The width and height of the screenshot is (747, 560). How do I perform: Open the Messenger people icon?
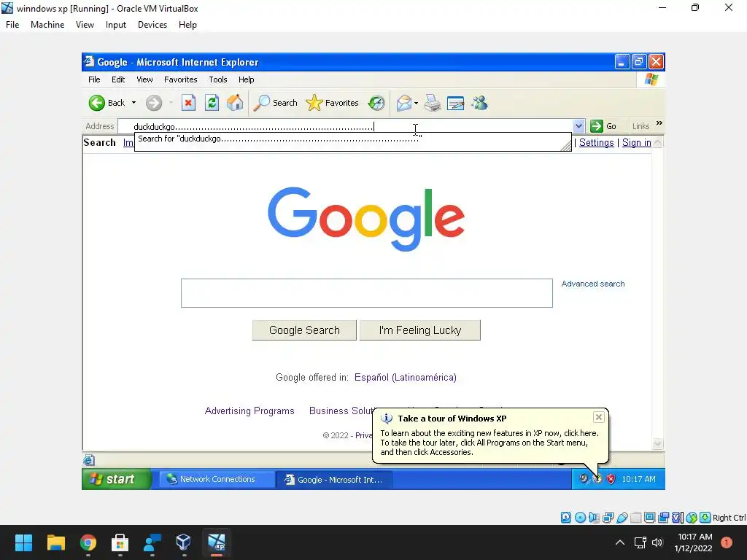click(x=480, y=103)
